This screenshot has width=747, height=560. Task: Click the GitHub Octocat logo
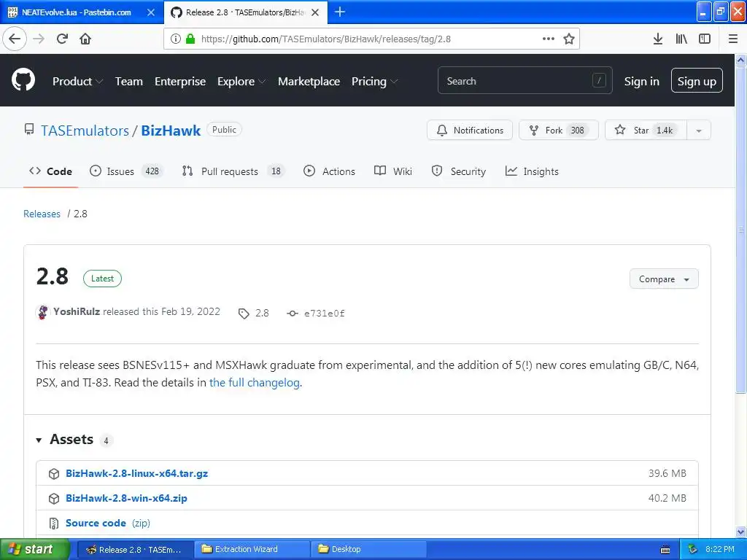[x=23, y=79]
